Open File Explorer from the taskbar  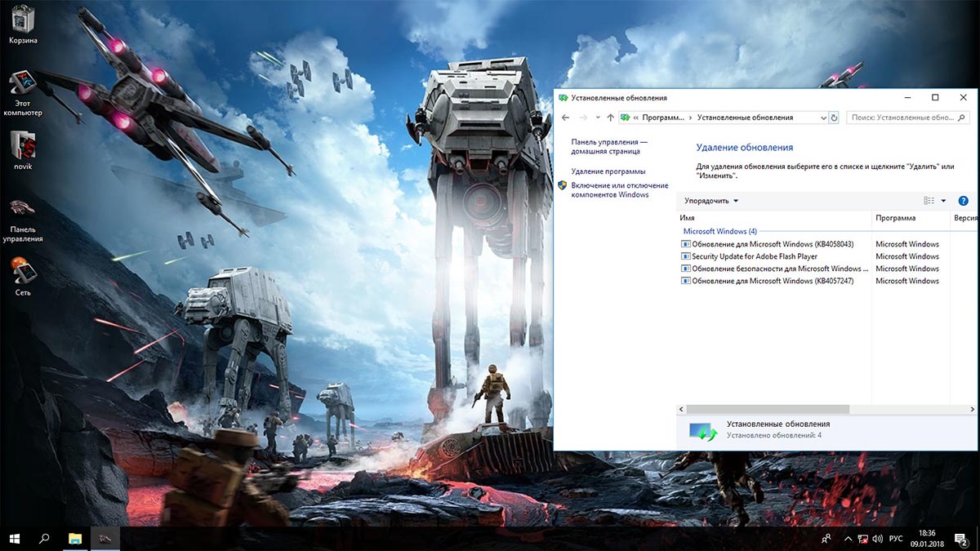75,539
